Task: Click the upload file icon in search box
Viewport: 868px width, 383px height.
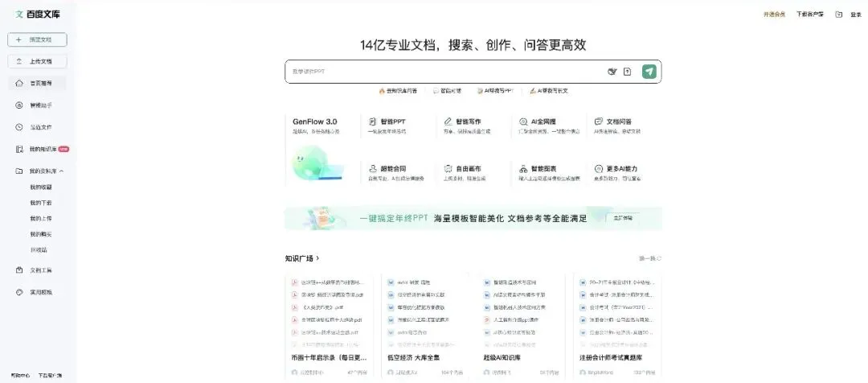Action: tap(627, 72)
